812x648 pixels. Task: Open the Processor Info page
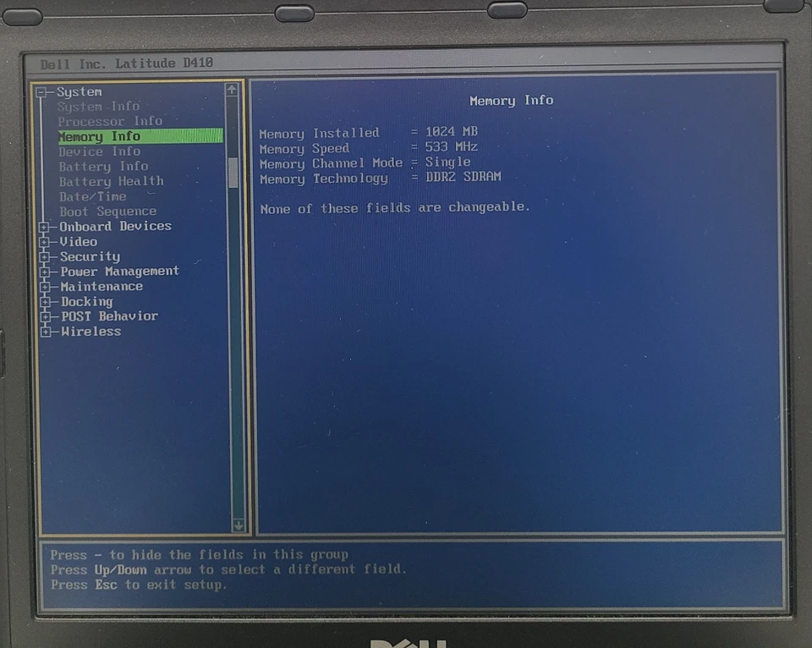click(110, 121)
